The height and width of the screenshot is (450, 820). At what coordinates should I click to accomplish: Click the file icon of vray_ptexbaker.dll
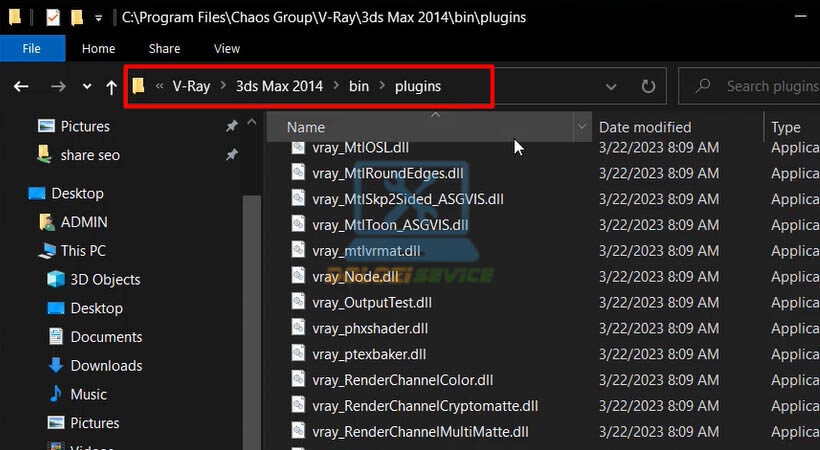pos(298,353)
